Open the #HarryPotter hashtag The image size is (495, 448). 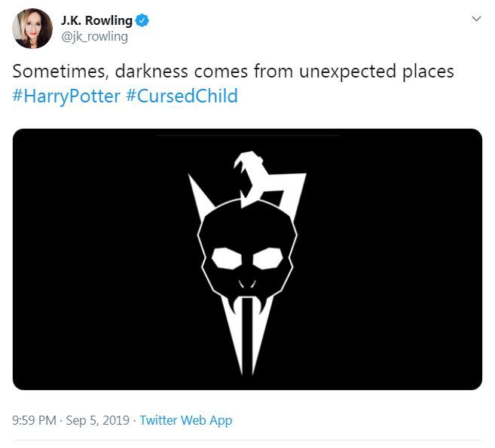(x=66, y=96)
